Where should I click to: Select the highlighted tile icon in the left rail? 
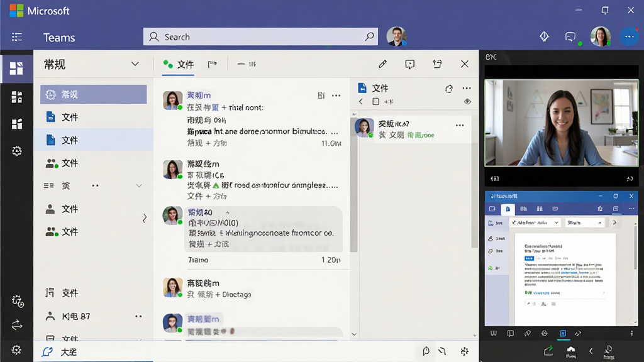pos(16,68)
